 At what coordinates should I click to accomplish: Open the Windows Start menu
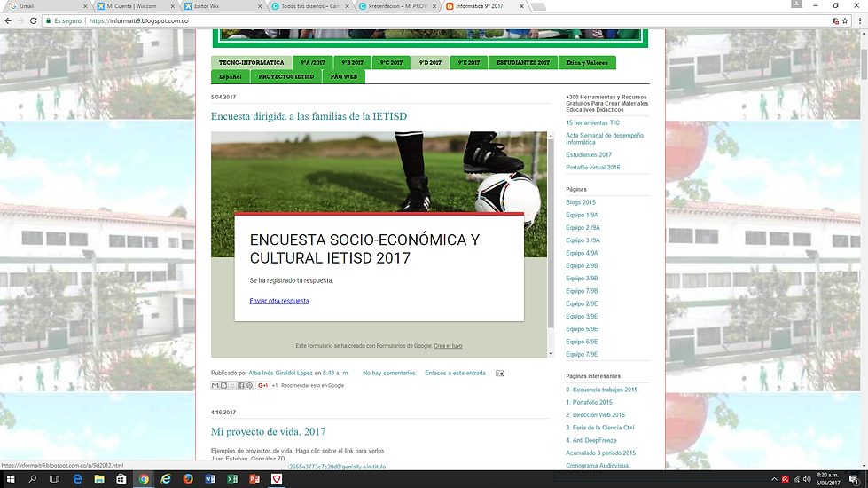click(11, 479)
